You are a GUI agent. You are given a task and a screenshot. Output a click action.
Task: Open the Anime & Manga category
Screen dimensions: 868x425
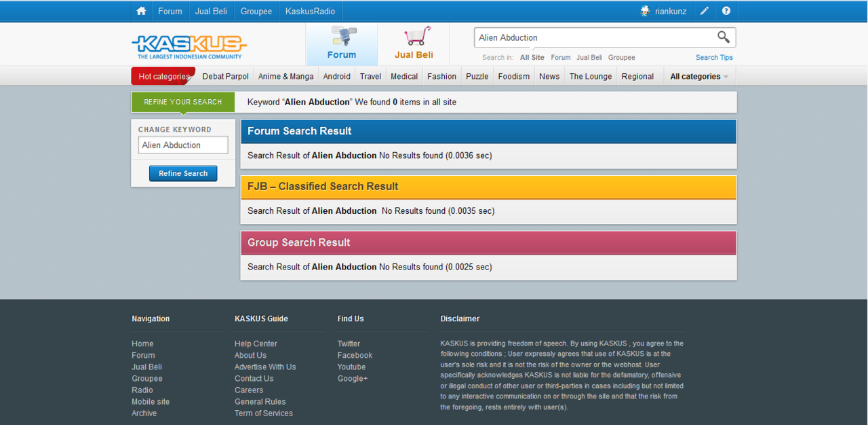pos(286,77)
